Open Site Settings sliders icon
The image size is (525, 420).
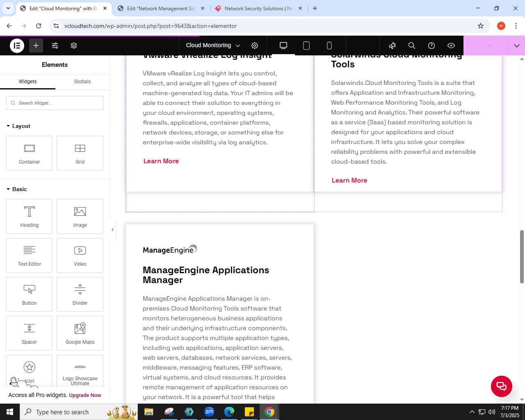click(x=55, y=46)
